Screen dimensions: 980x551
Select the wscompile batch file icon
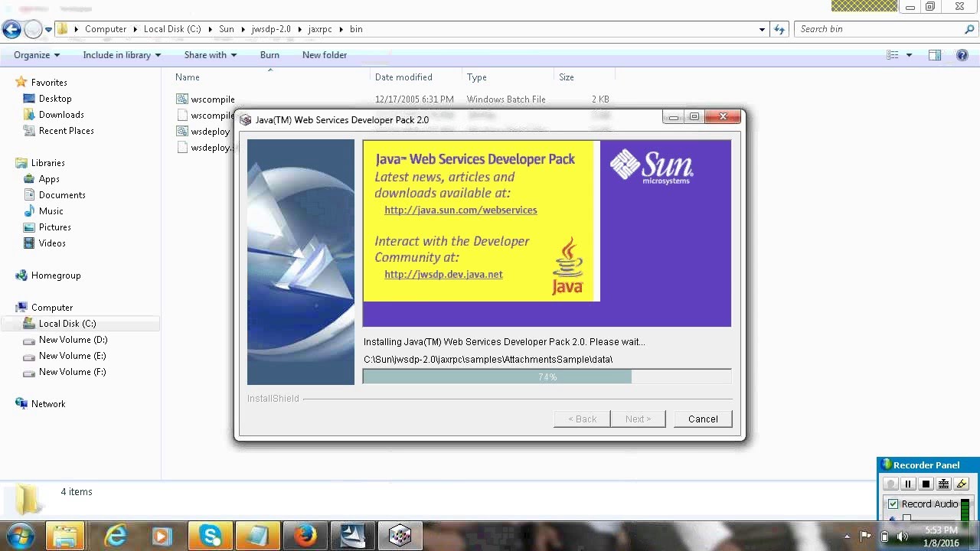coord(181,99)
